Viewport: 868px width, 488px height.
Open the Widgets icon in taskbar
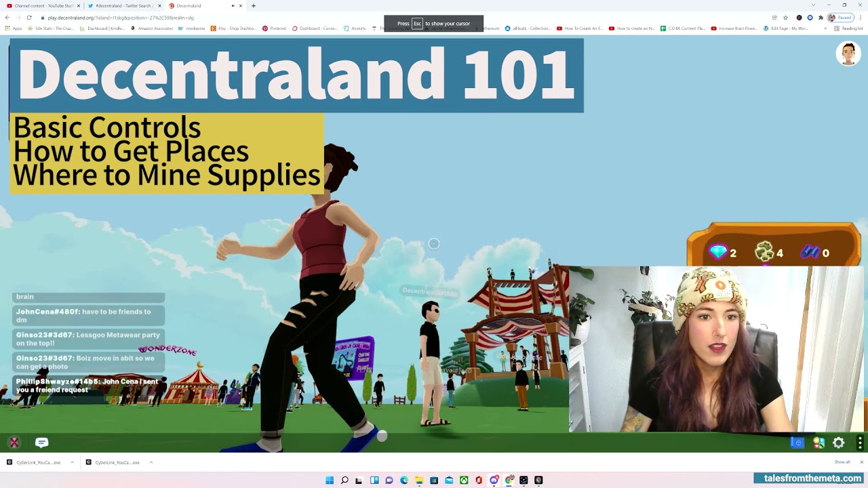(374, 480)
